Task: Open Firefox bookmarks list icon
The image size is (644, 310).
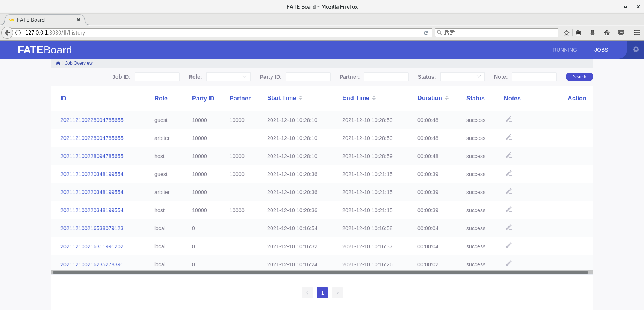Action: tap(578, 33)
